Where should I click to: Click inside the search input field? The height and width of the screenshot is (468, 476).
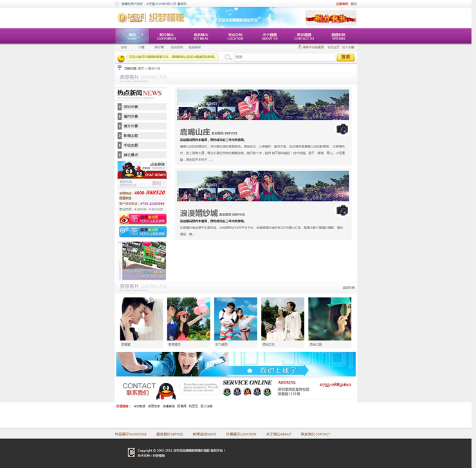click(x=283, y=57)
